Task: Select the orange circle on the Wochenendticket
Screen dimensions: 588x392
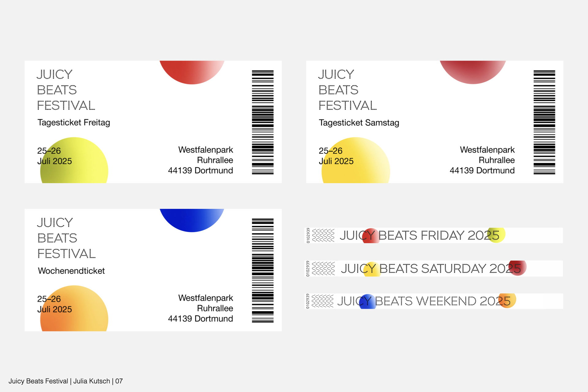Action: pyautogui.click(x=74, y=308)
